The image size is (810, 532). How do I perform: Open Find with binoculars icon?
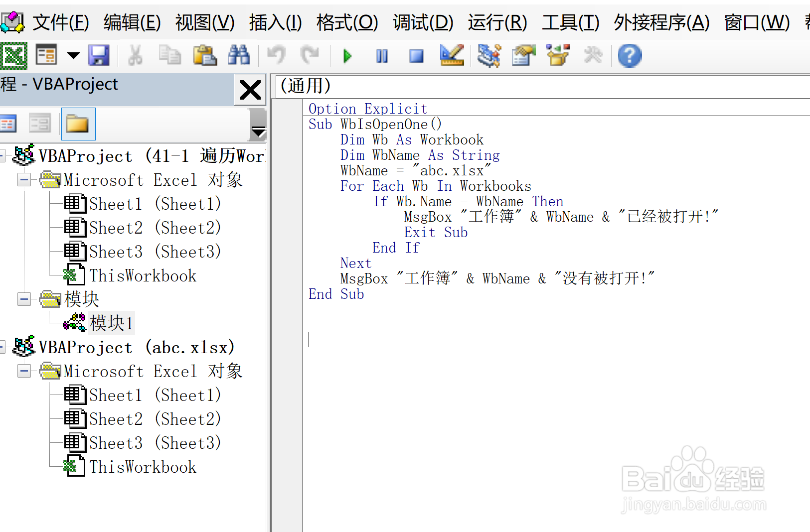coord(239,55)
